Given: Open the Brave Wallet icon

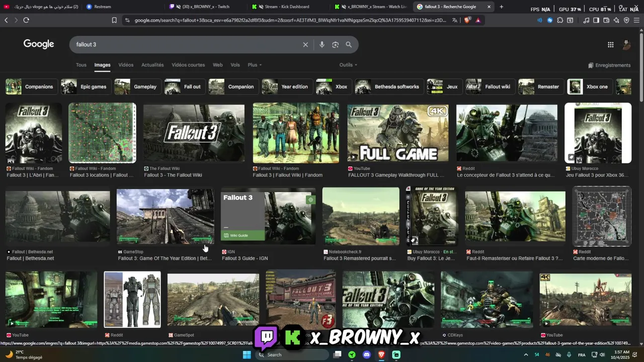Looking at the screenshot, I should [x=606, y=20].
